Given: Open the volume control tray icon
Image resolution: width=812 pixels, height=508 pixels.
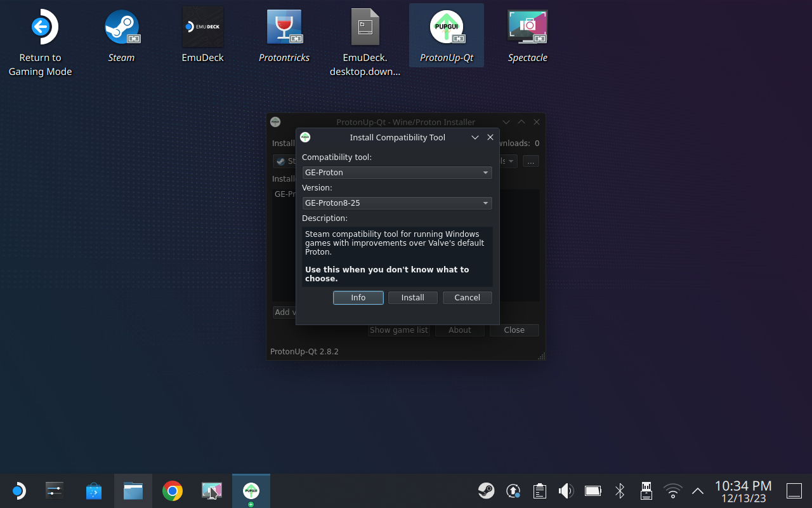Looking at the screenshot, I should (x=566, y=490).
